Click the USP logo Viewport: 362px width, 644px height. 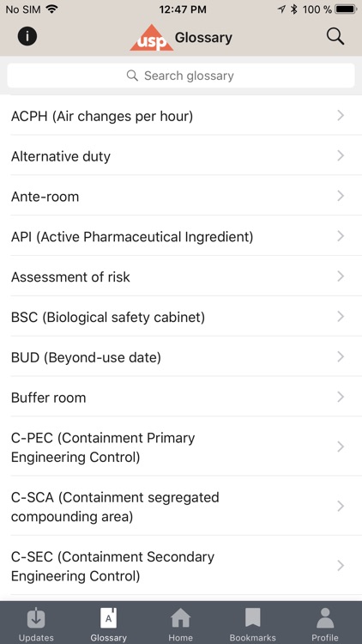(152, 38)
